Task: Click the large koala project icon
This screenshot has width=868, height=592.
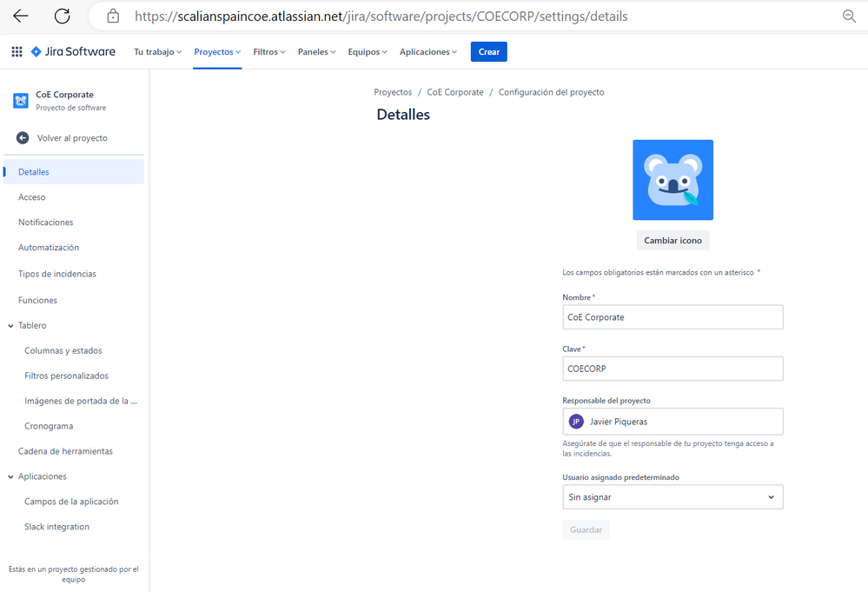Action: point(673,180)
